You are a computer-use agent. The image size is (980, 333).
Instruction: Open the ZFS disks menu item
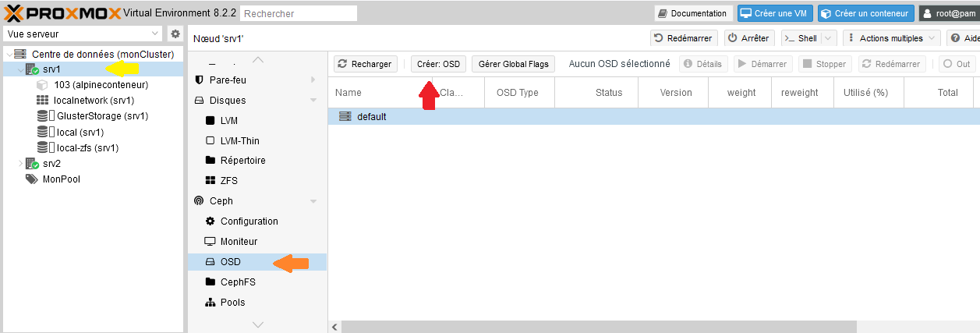(x=229, y=181)
